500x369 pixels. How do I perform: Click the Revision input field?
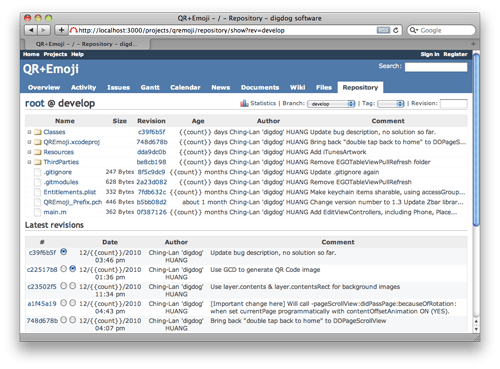click(x=453, y=104)
